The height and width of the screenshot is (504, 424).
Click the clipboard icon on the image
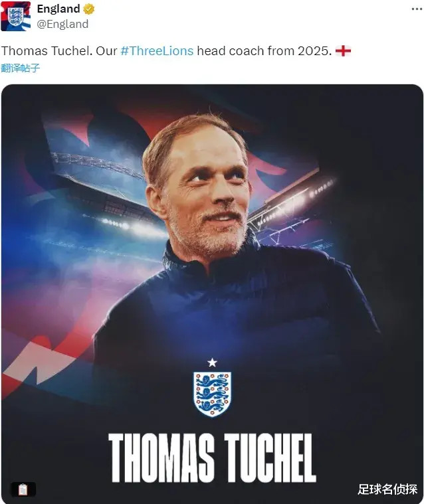(23, 489)
